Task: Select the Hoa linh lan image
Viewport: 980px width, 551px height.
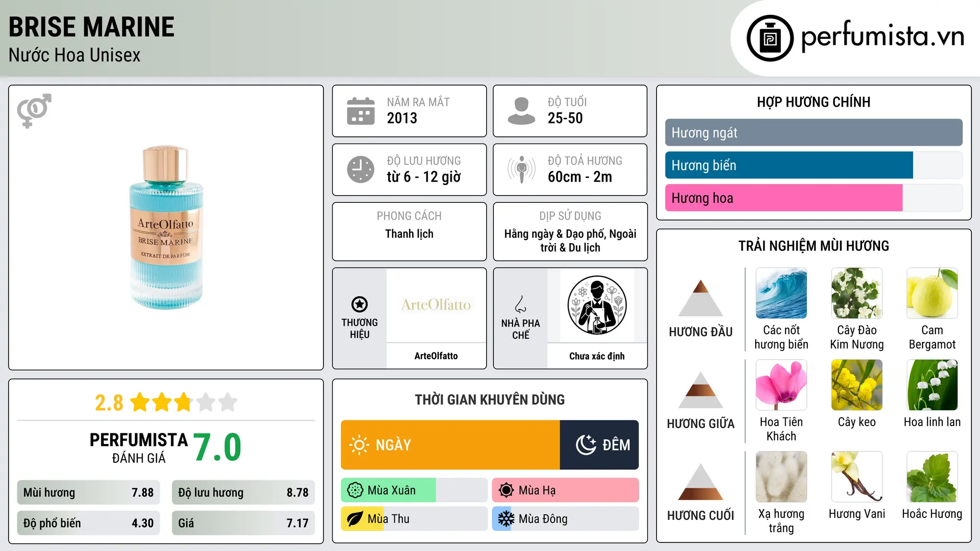Action: pyautogui.click(x=932, y=385)
